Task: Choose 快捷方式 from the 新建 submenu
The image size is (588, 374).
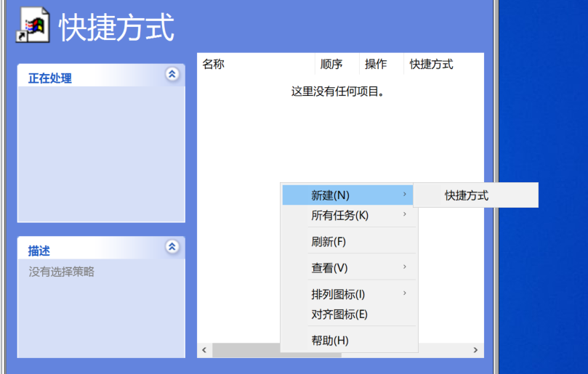Action: [x=467, y=195]
